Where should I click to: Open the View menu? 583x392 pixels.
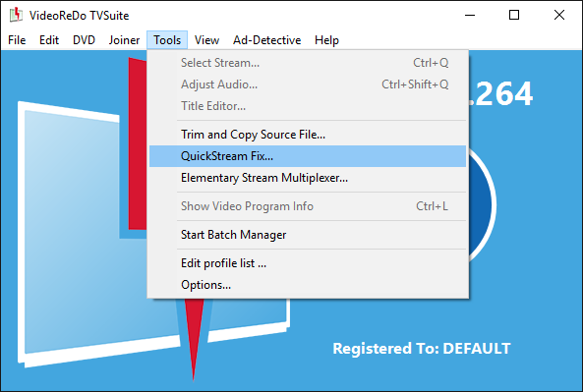click(207, 40)
